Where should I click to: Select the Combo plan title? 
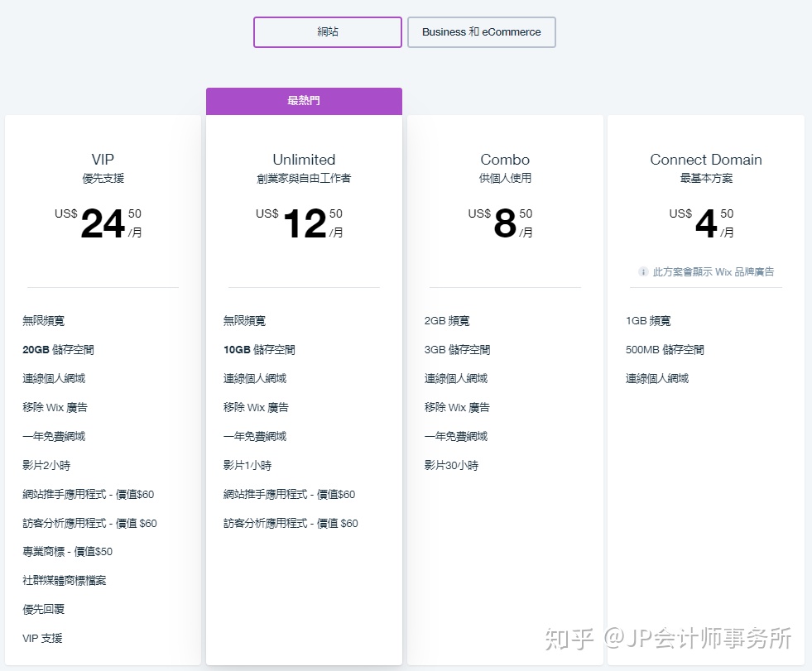tap(505, 160)
